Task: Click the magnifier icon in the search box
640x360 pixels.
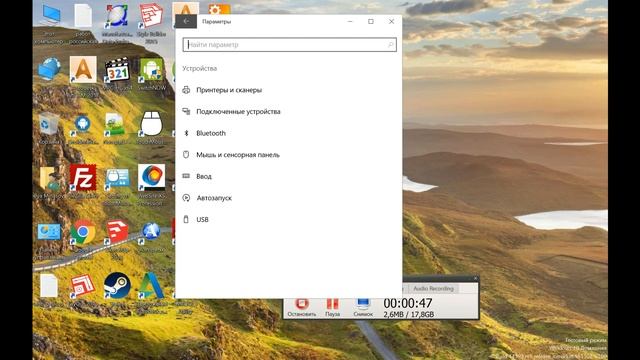Action: (x=390, y=45)
